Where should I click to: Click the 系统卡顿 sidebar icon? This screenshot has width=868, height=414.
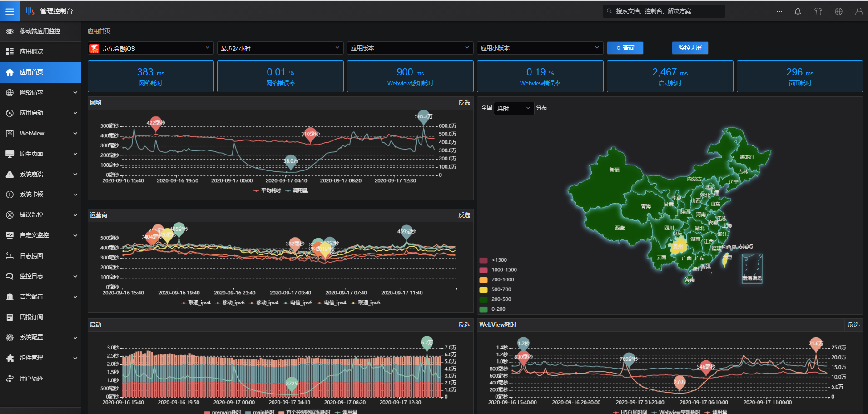coord(10,195)
